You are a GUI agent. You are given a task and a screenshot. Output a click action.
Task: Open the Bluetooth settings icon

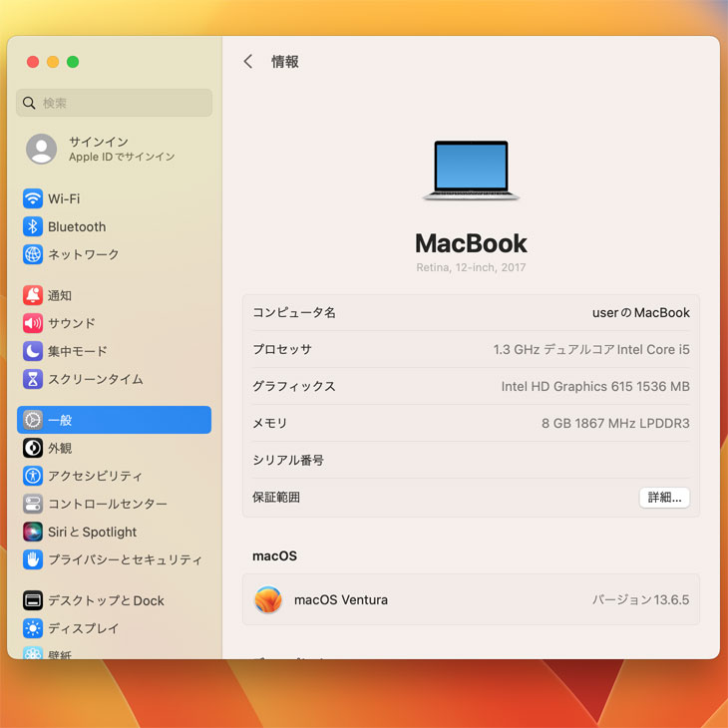[x=33, y=226]
